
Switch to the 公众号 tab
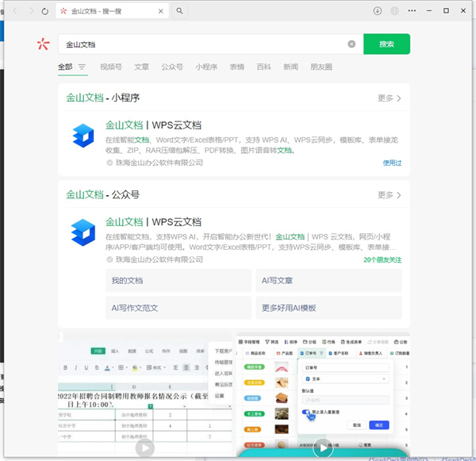(x=172, y=67)
